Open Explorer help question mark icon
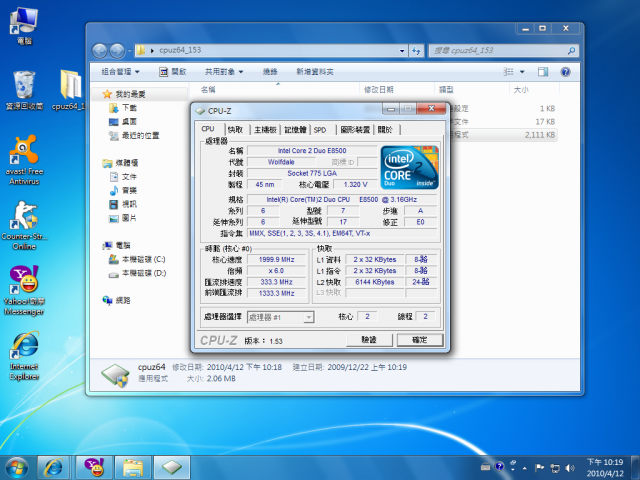 pos(565,72)
